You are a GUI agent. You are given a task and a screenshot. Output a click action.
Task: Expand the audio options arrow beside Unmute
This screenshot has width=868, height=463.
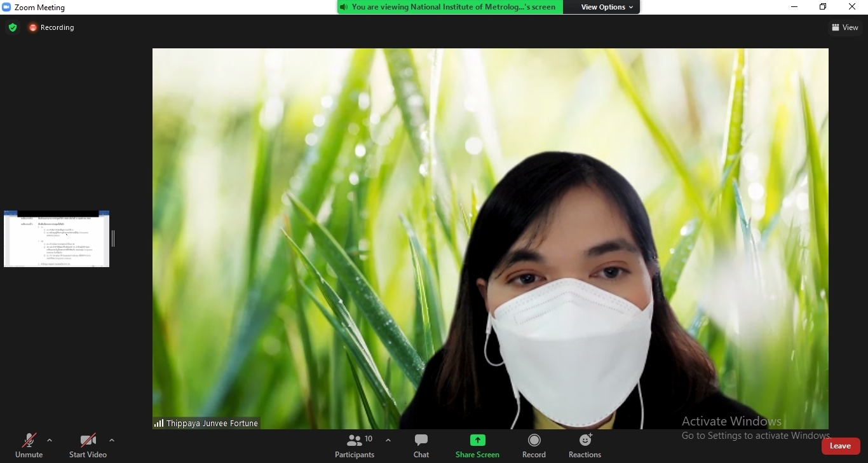pos(50,440)
